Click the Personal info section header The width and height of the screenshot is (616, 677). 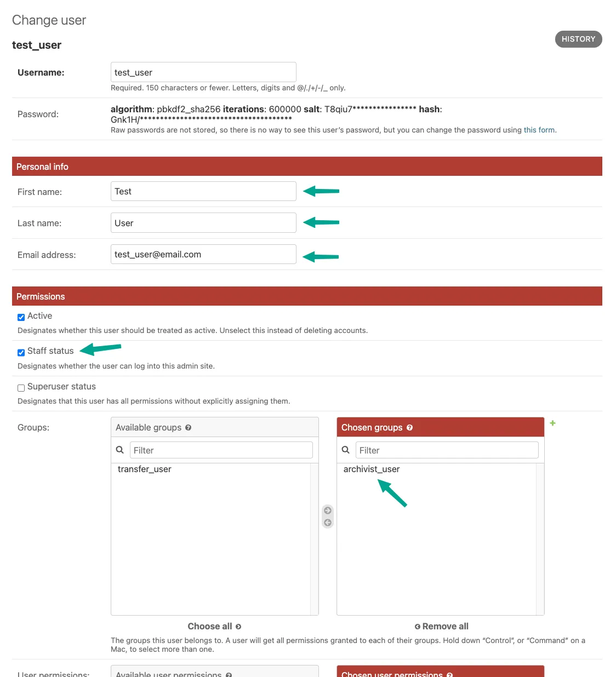click(x=307, y=167)
